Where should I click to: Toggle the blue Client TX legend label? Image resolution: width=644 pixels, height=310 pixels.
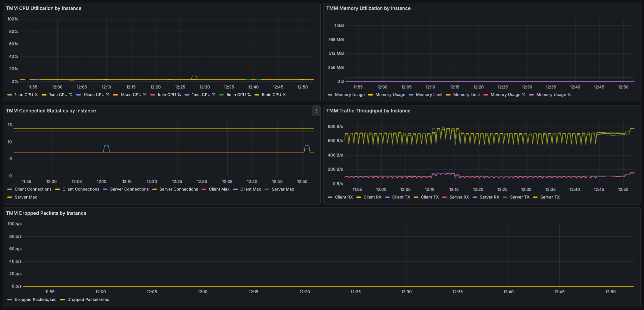(401, 197)
